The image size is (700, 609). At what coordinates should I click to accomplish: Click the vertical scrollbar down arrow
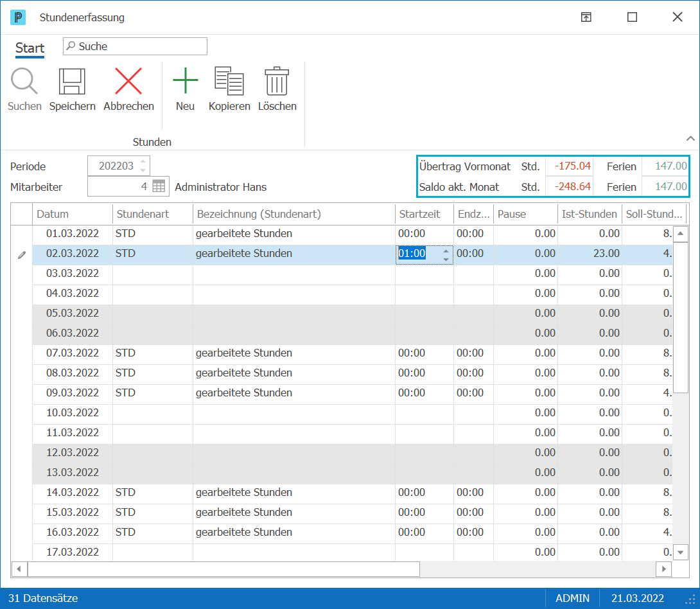tap(680, 552)
